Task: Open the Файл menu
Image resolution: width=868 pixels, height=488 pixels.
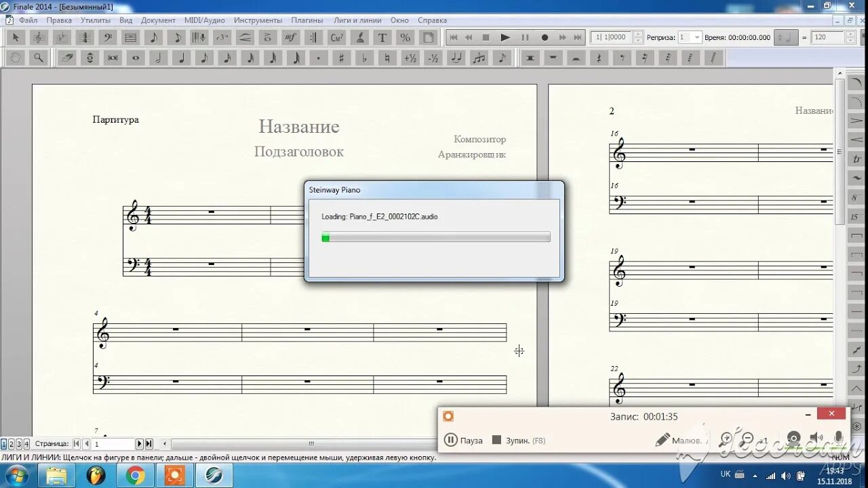Action: [x=28, y=20]
